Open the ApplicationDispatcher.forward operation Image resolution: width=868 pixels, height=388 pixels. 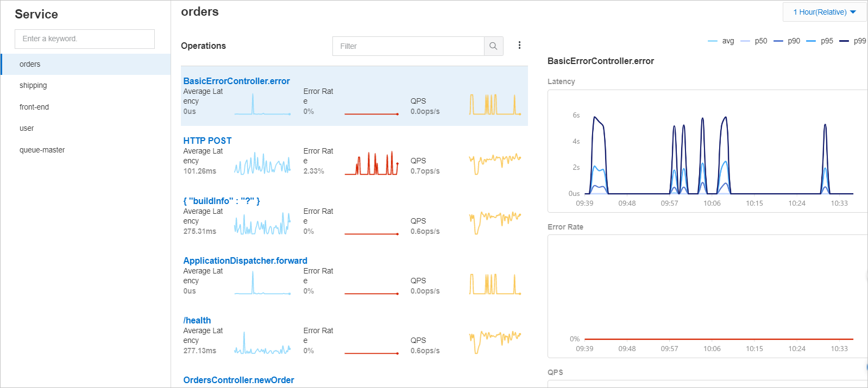tap(245, 260)
